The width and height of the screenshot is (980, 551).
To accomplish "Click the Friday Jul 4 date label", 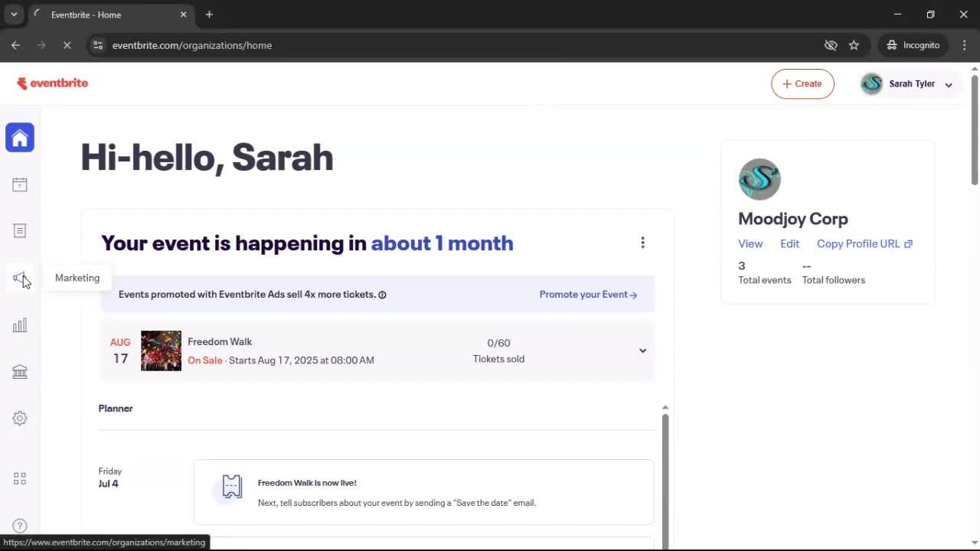I will [109, 478].
